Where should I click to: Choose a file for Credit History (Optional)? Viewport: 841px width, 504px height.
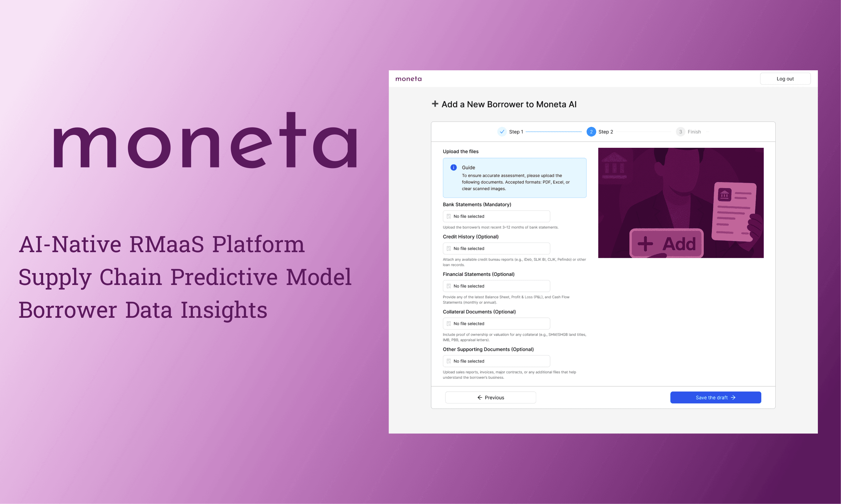point(496,249)
